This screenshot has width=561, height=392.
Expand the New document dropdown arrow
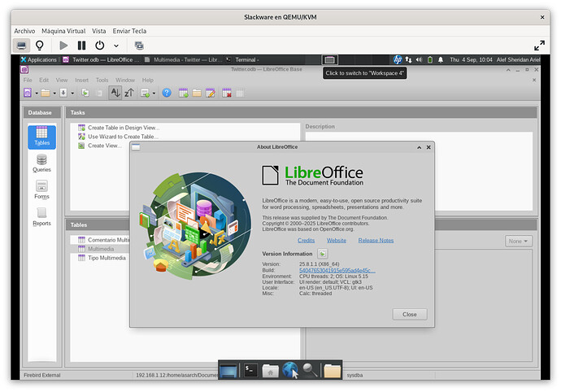tap(37, 94)
